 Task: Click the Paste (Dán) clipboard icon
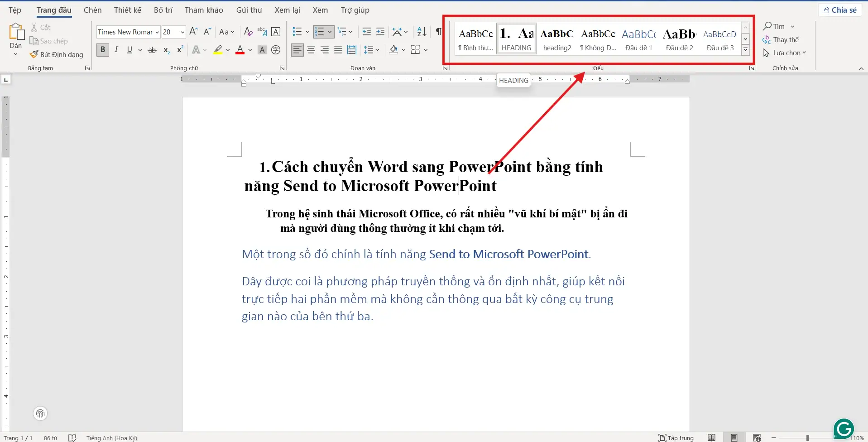pos(16,32)
